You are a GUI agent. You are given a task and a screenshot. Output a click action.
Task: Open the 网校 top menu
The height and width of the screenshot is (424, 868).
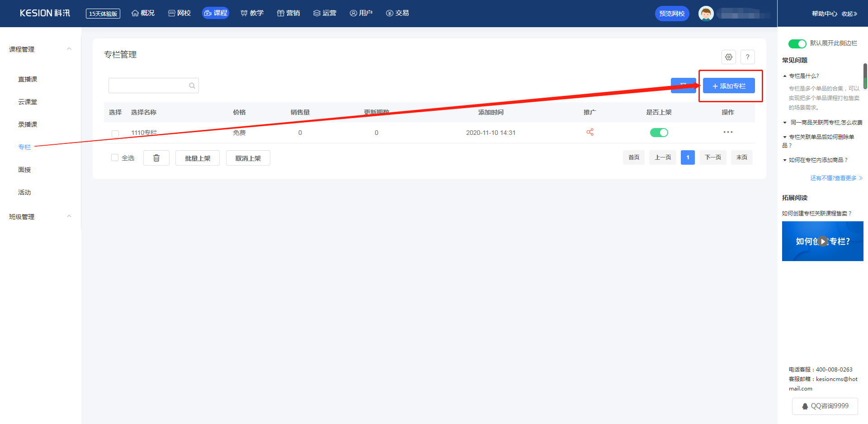coord(179,13)
